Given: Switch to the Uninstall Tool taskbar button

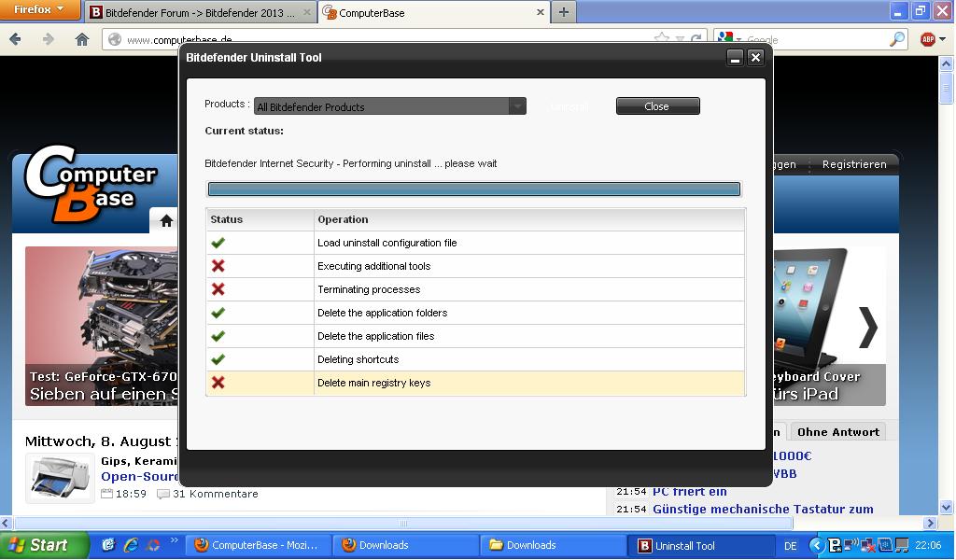Looking at the screenshot, I should tap(700, 545).
